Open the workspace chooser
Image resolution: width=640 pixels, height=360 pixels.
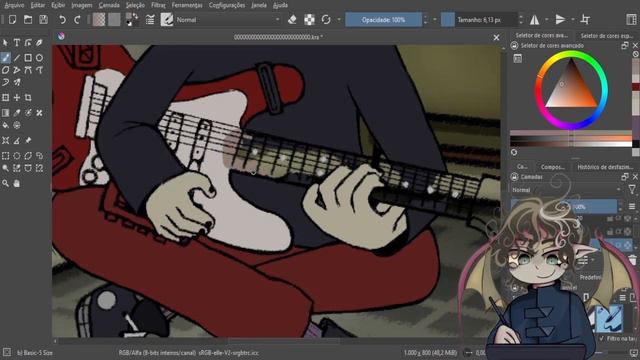pyautogui.click(x=631, y=20)
